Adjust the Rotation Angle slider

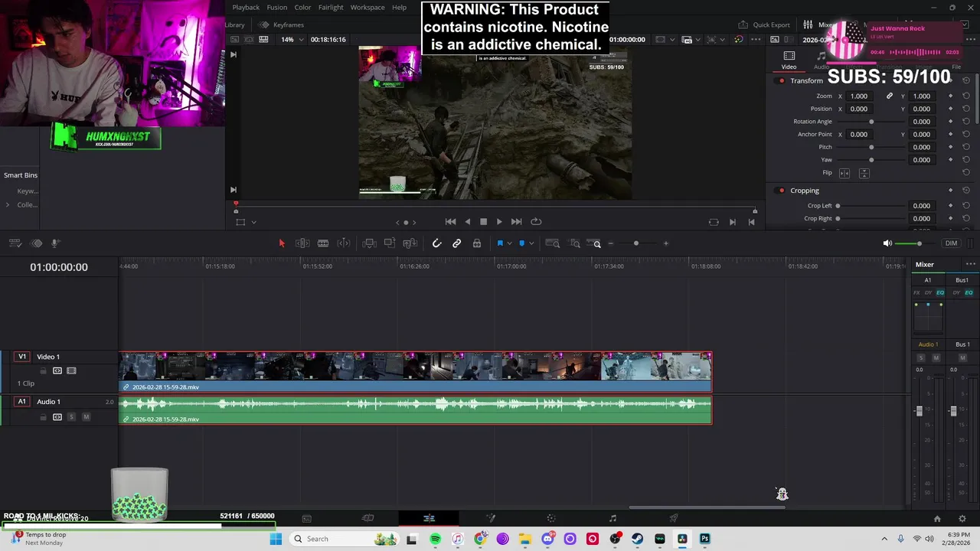tap(871, 122)
